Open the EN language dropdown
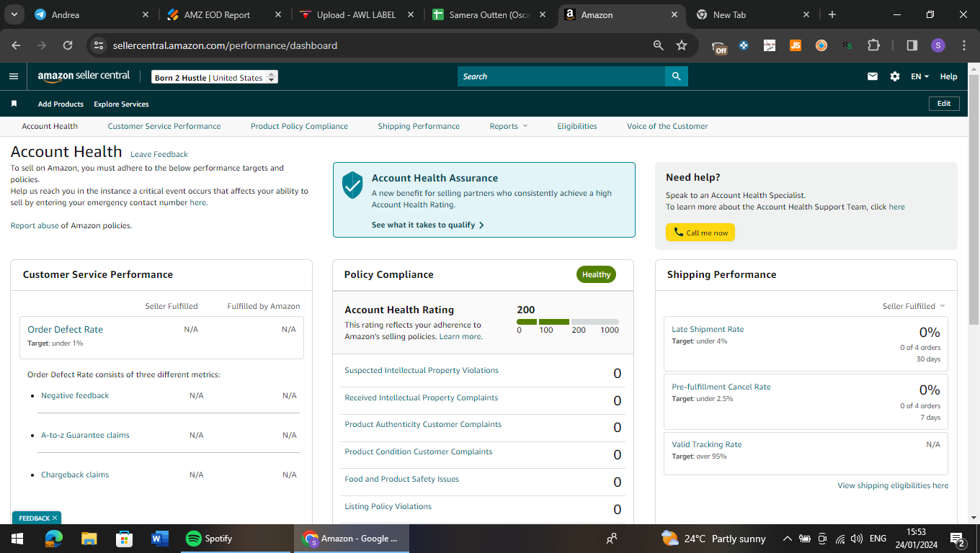The height and width of the screenshot is (553, 980). coord(920,76)
